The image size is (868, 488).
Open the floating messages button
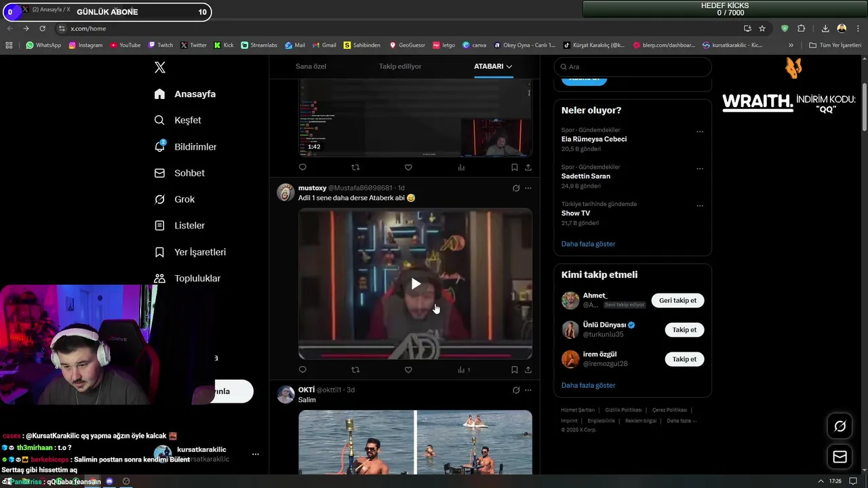[x=840, y=457]
